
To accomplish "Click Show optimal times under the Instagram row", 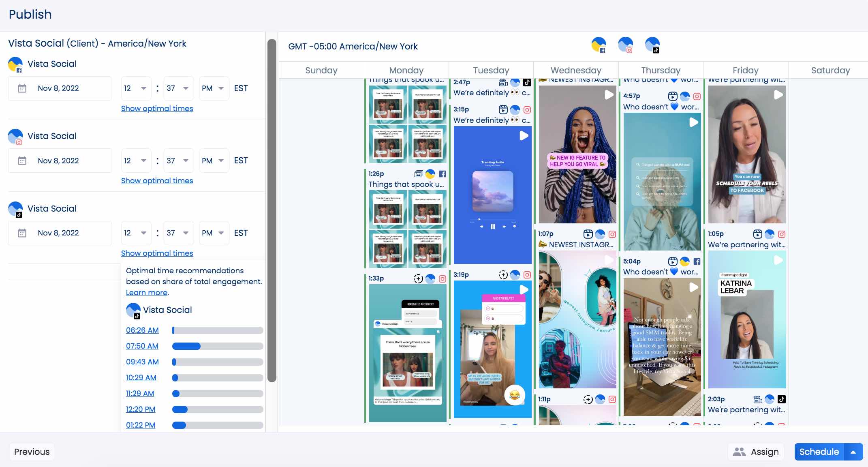I will tap(157, 180).
